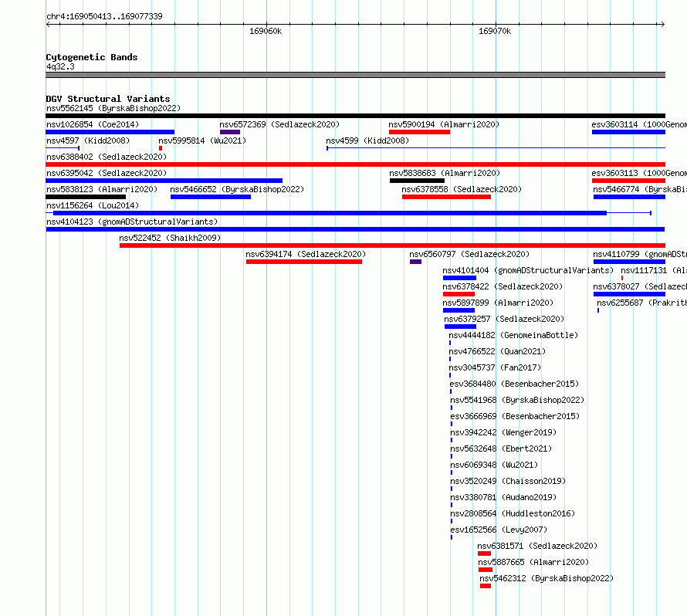Image resolution: width=687 pixels, height=616 pixels.
Task: Click nsv3380781 (Audano2019) label
Action: pyautogui.click(x=503, y=497)
